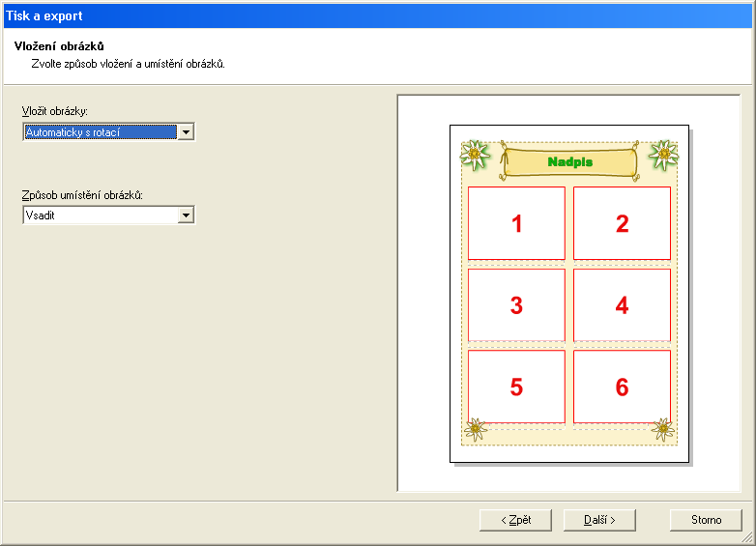The height and width of the screenshot is (546, 756).
Task: Click the 'Tisk a export' title bar
Action: tap(378, 15)
